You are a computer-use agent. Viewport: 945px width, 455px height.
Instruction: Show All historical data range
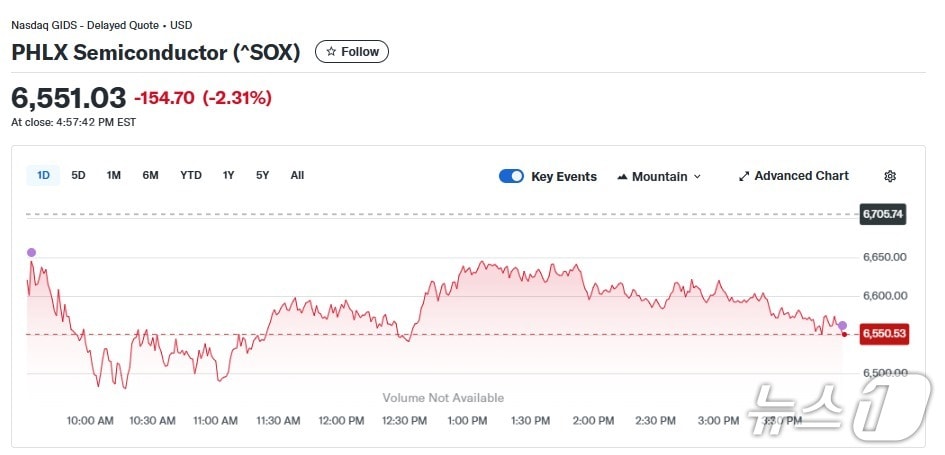(297, 175)
